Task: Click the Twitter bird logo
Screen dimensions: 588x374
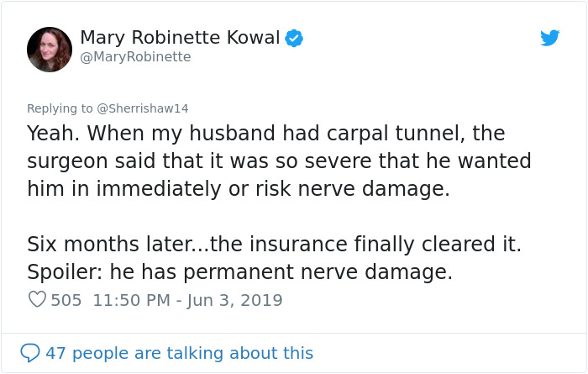Action: (x=549, y=38)
